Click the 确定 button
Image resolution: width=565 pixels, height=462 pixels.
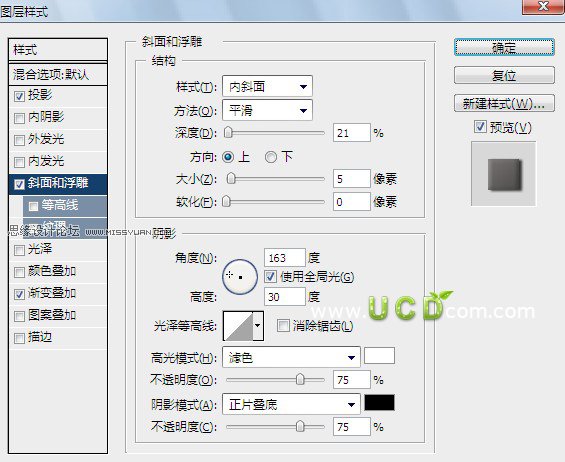point(504,47)
